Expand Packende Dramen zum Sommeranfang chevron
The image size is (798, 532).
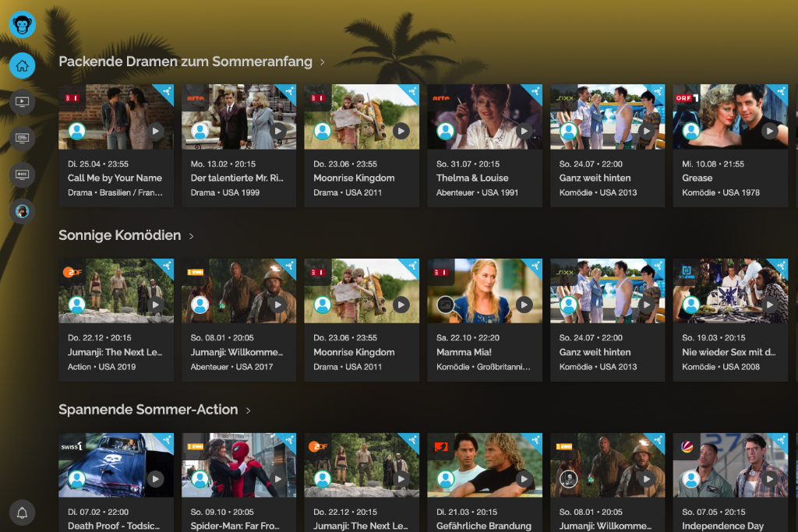322,62
